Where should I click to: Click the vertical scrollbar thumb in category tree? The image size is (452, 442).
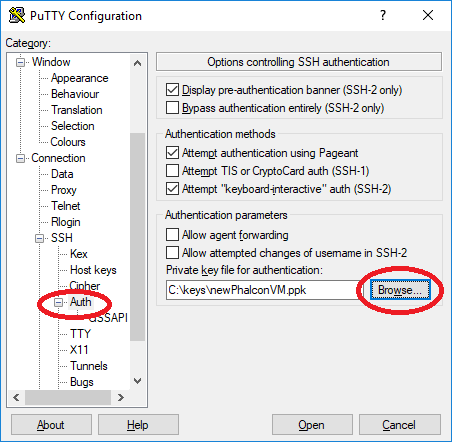coord(137,237)
